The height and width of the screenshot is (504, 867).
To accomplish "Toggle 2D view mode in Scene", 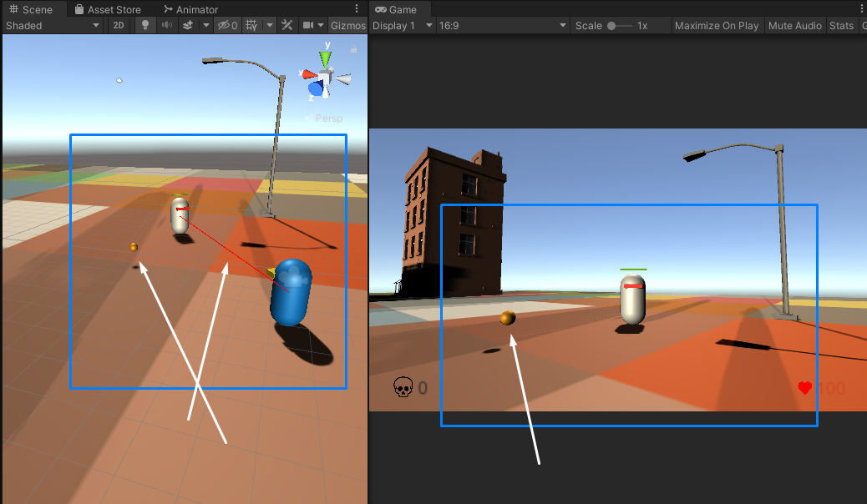I will coord(119,25).
